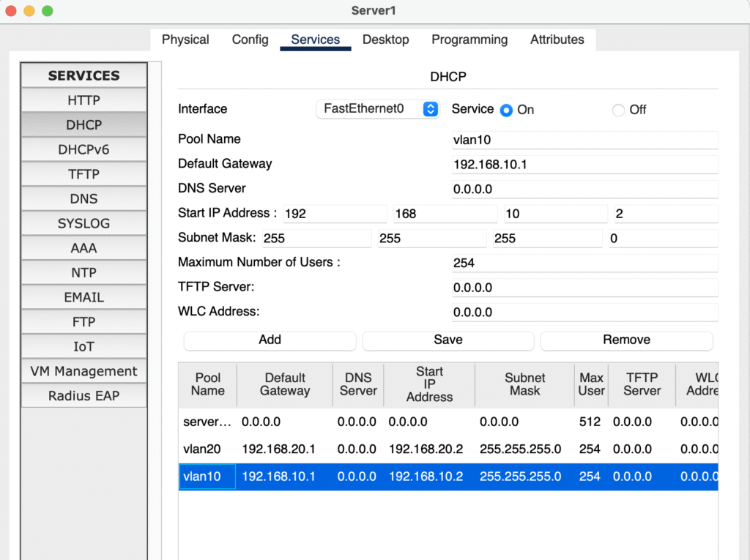Viewport: 750px width, 560px height.
Task: Turn the DHCP service On
Action: click(506, 110)
